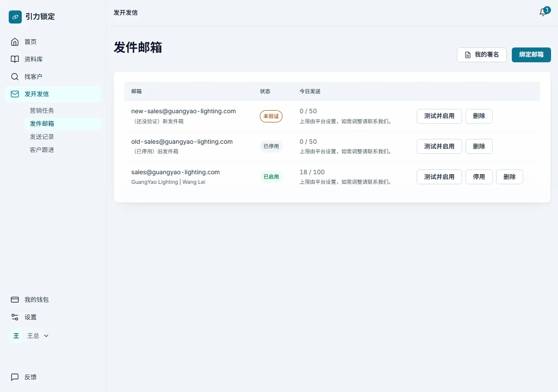Click 测试并启用 for new-sales@guangyao-lighting.com
The image size is (558, 392).
click(439, 116)
